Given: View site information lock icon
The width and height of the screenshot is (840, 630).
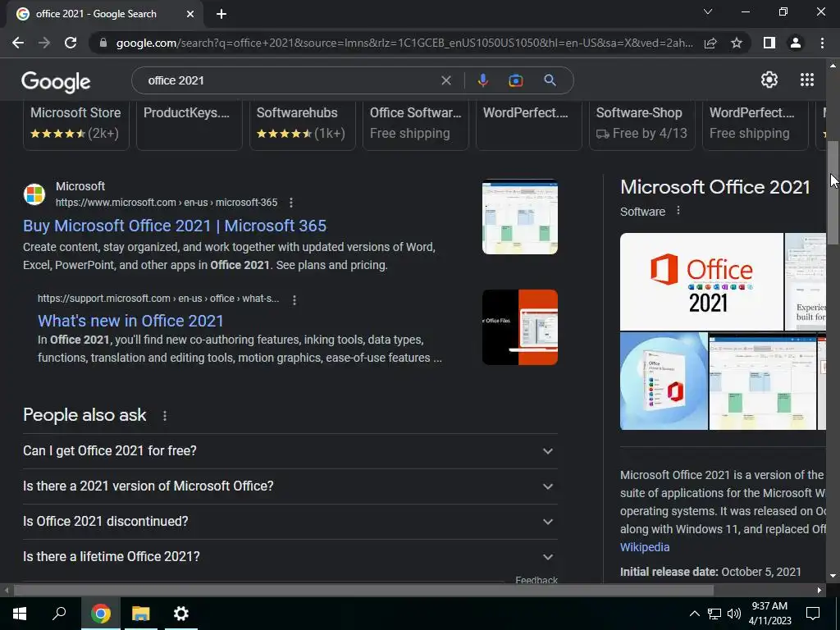Looking at the screenshot, I should (x=103, y=43).
